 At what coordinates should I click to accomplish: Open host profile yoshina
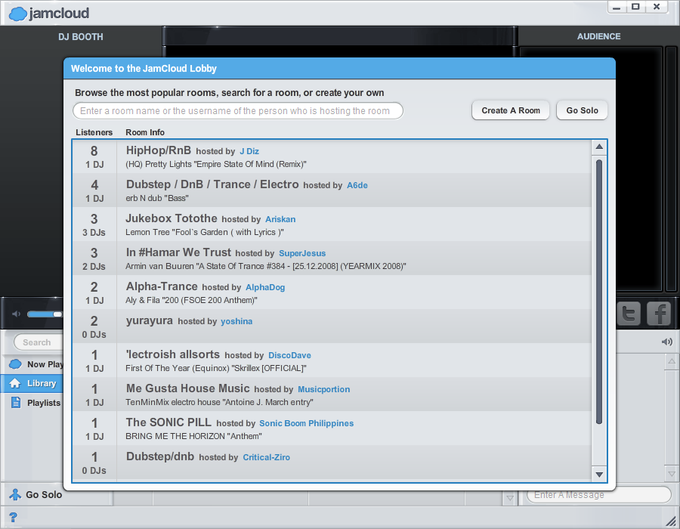click(x=236, y=321)
